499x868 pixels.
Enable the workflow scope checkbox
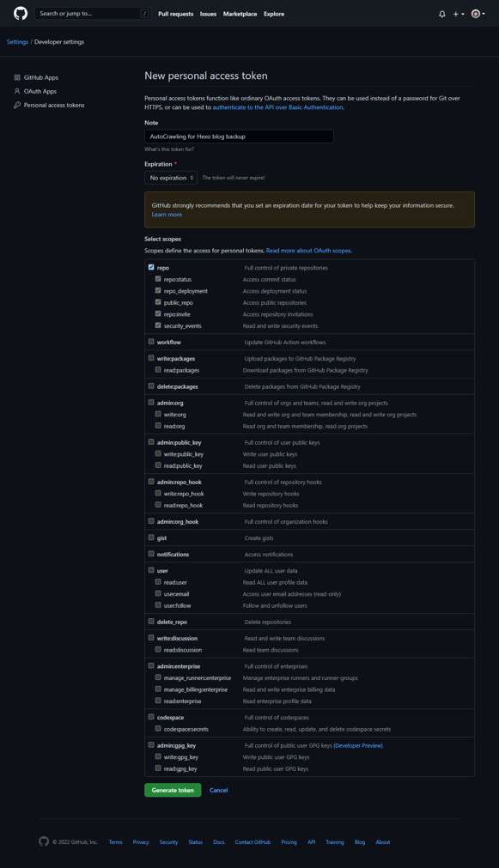tap(151, 342)
